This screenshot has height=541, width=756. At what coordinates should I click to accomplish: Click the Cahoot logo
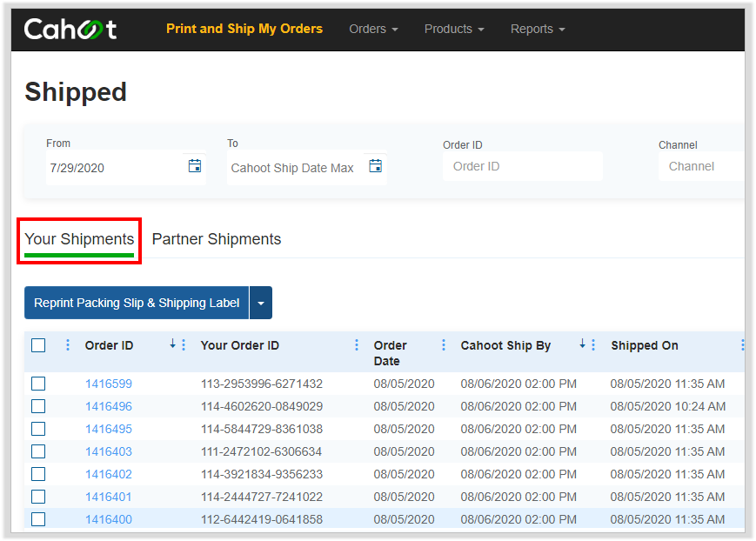[x=70, y=30]
